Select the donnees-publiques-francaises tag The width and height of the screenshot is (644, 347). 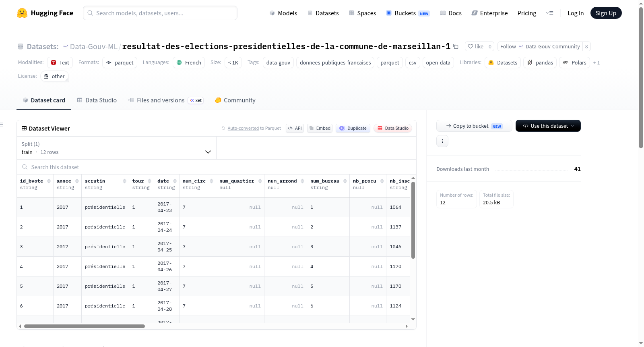click(x=335, y=62)
